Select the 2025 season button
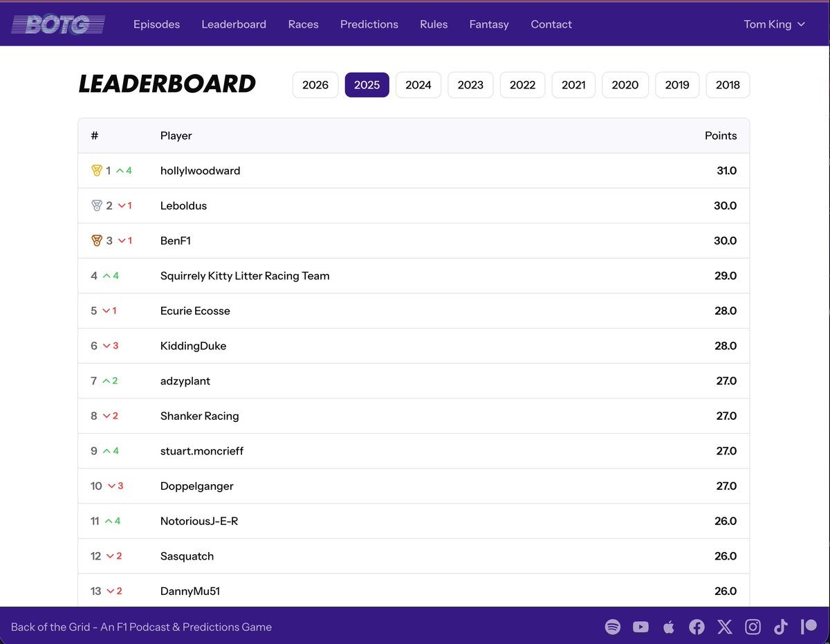 coord(367,85)
